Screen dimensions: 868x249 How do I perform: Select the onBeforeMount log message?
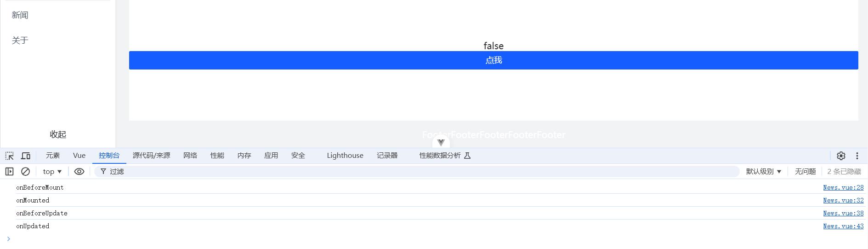click(40, 187)
